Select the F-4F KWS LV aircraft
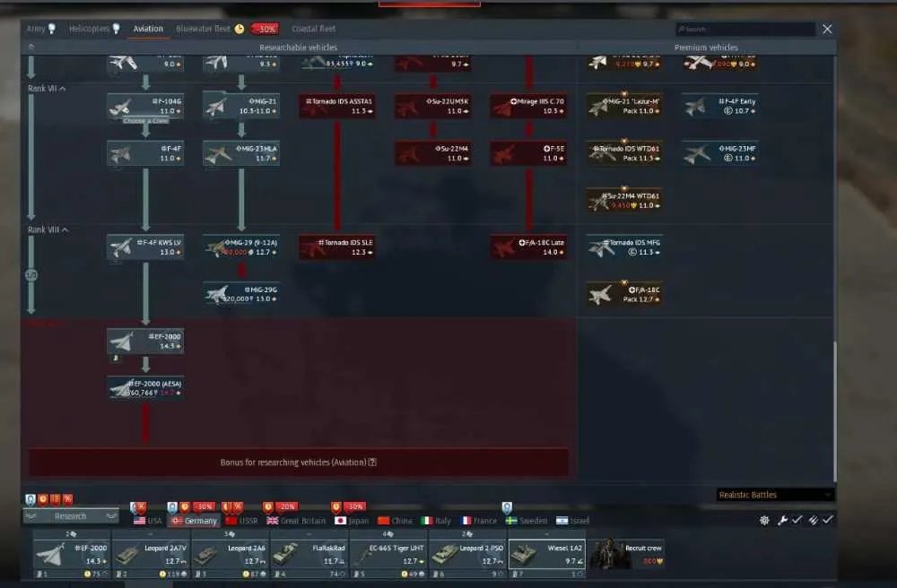 [x=145, y=247]
